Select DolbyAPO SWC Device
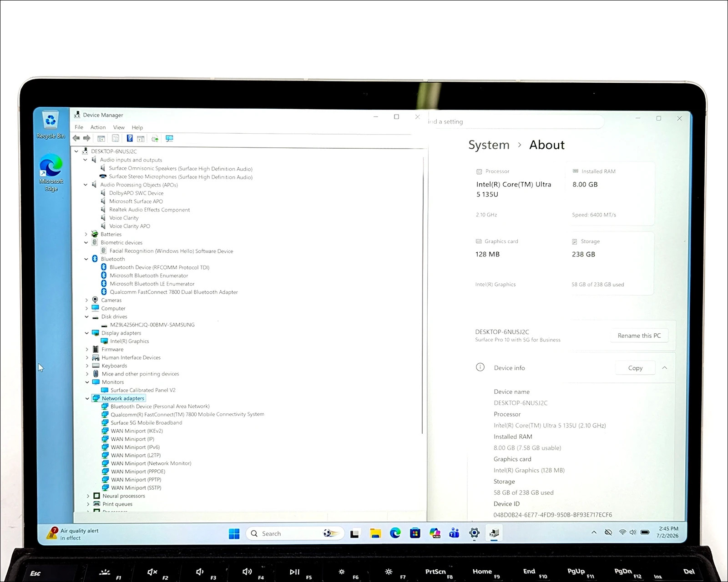 [x=136, y=193]
